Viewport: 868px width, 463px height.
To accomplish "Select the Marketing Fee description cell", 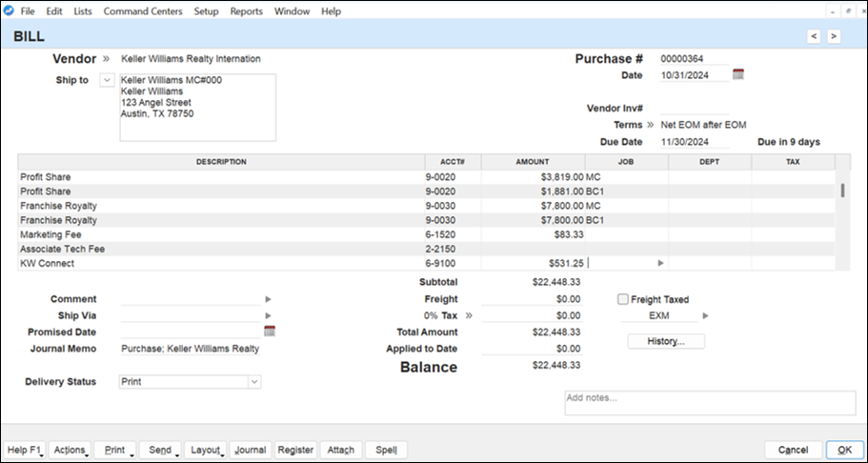I will click(221, 234).
